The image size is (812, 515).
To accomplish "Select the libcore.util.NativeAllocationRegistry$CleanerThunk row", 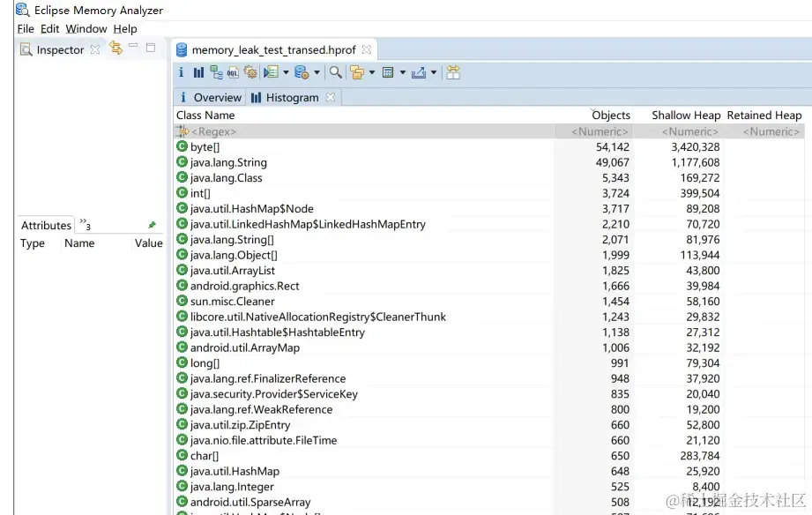I will pos(489,317).
